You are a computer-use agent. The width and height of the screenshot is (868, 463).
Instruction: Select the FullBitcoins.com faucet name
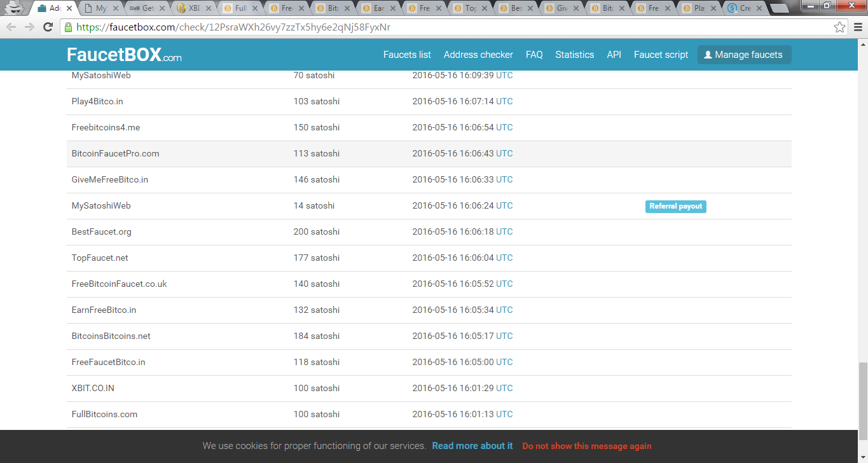coord(104,414)
